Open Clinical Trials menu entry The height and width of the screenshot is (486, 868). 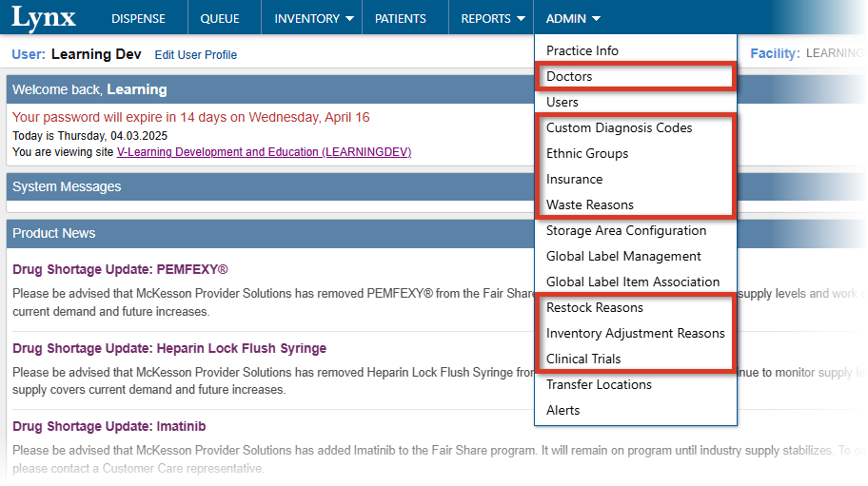coord(583,359)
